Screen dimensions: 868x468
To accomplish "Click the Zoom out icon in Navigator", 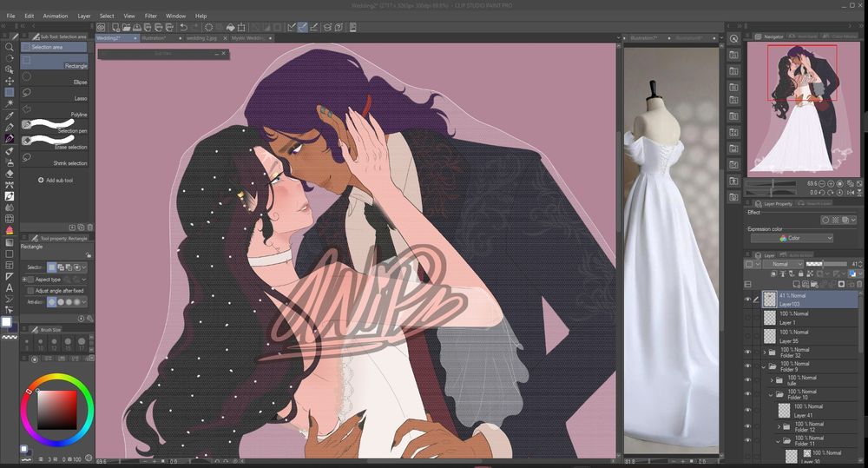I will point(822,183).
